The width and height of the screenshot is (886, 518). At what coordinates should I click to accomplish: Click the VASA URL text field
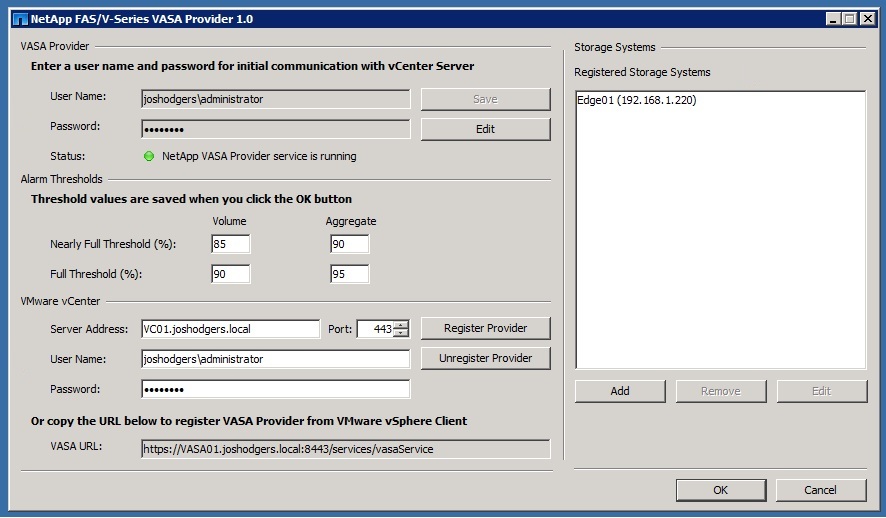pyautogui.click(x=345, y=449)
